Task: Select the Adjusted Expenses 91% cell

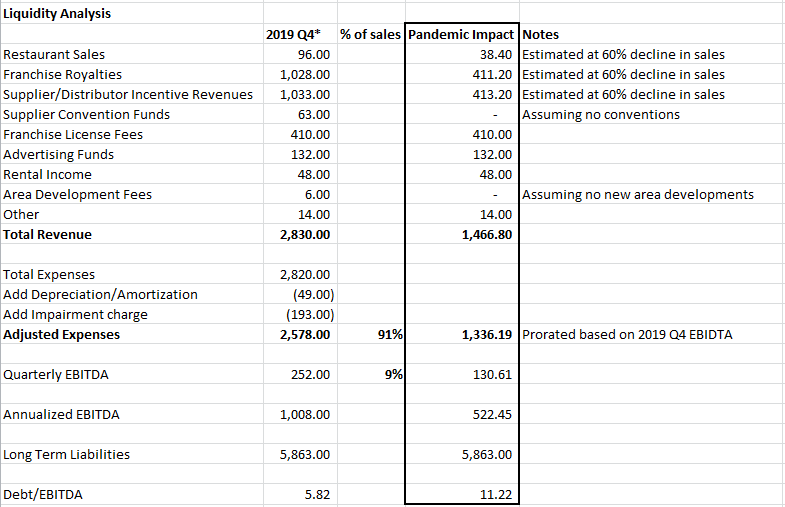Action: (371, 334)
